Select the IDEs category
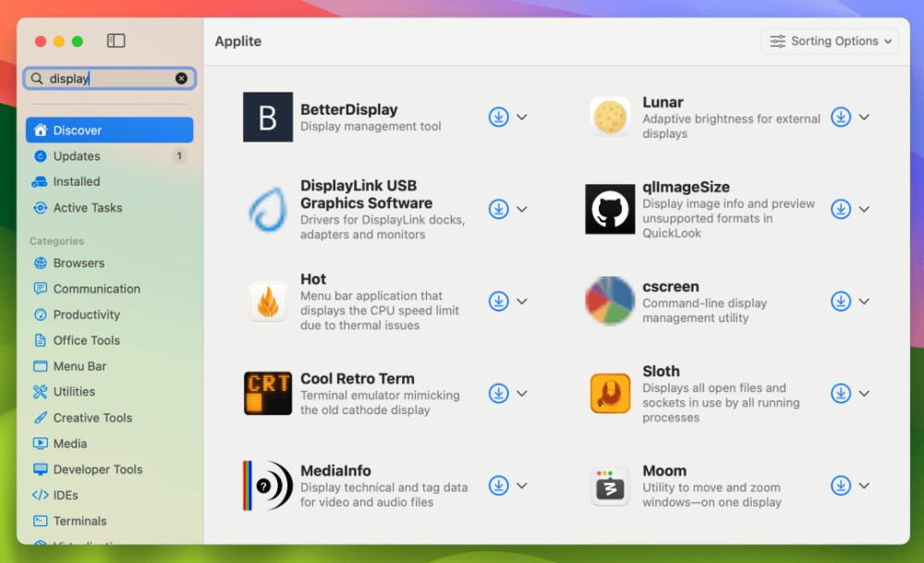 click(x=110, y=496)
